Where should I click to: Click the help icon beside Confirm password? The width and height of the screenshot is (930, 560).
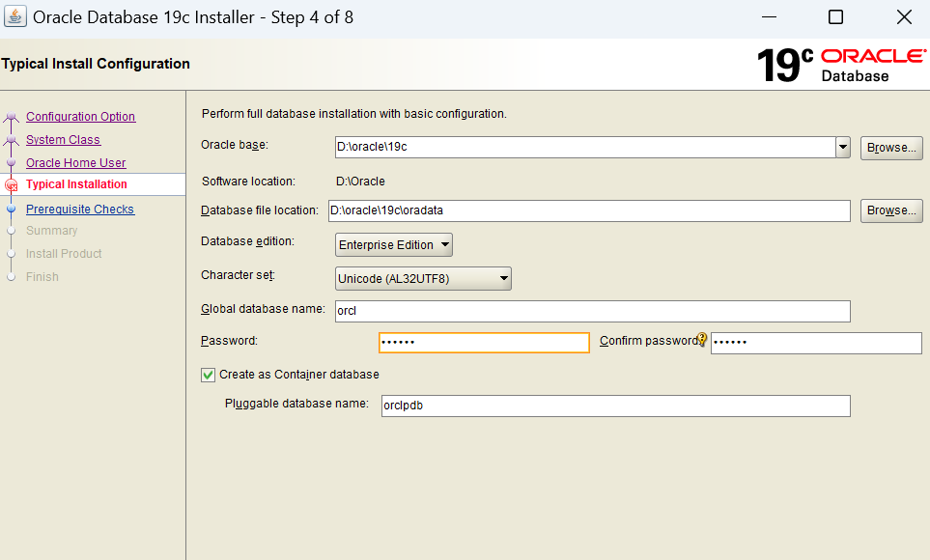point(703,340)
